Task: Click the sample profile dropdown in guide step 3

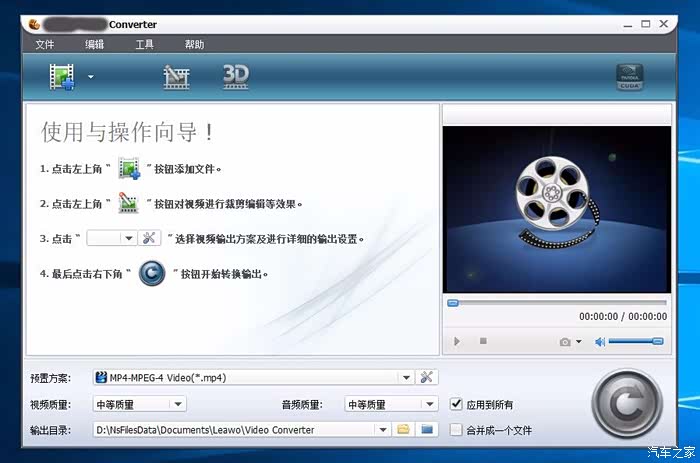Action: tap(112, 238)
